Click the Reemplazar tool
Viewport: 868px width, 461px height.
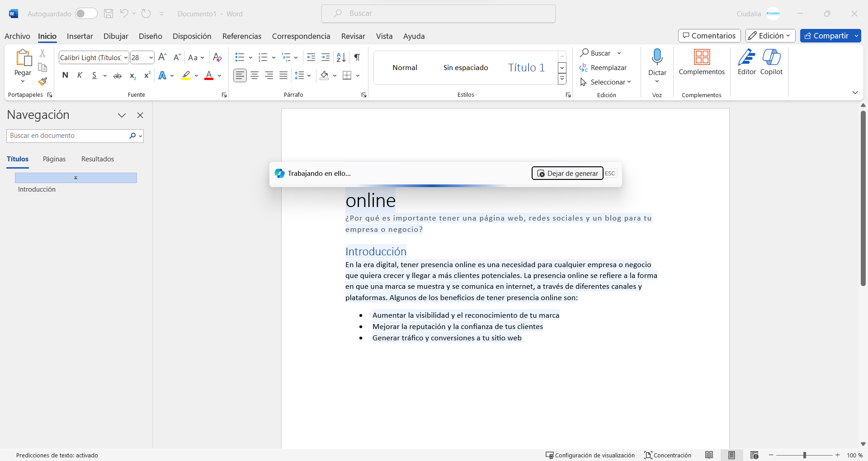[604, 67]
